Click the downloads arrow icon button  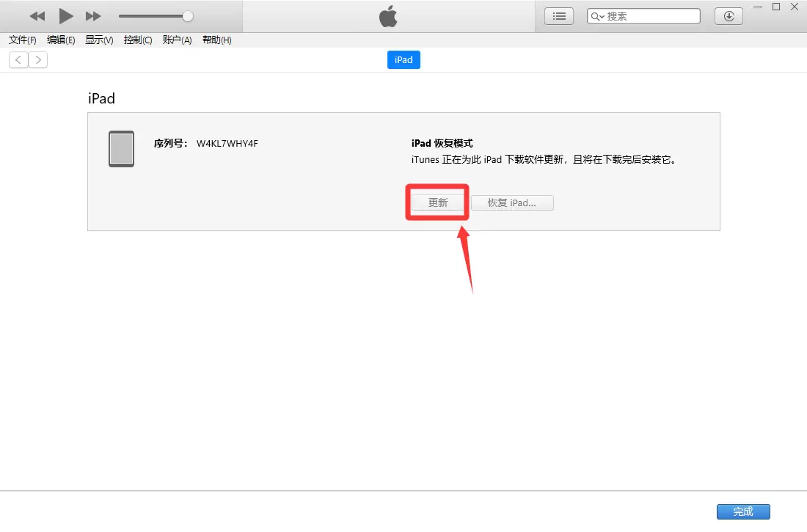tap(729, 16)
